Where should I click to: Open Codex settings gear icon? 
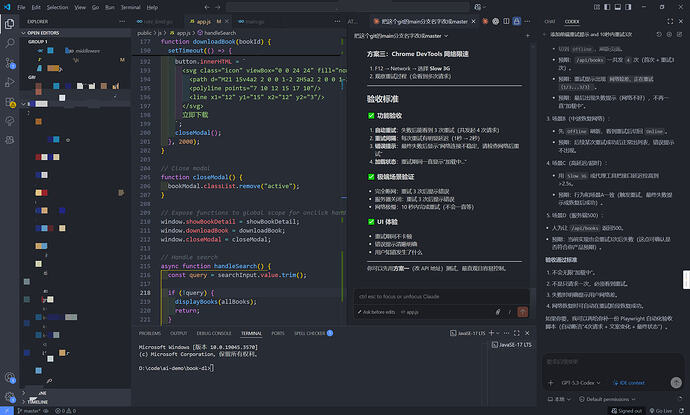tap(669, 34)
